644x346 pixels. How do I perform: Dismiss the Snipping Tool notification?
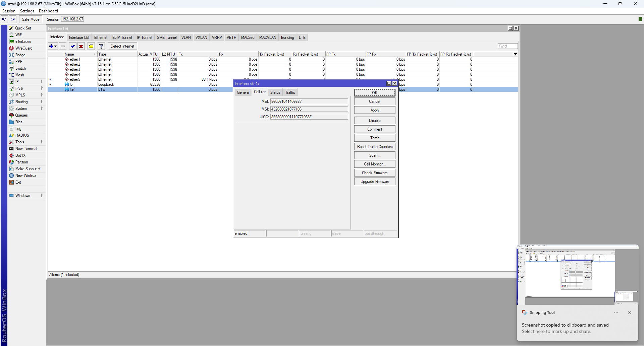click(630, 313)
